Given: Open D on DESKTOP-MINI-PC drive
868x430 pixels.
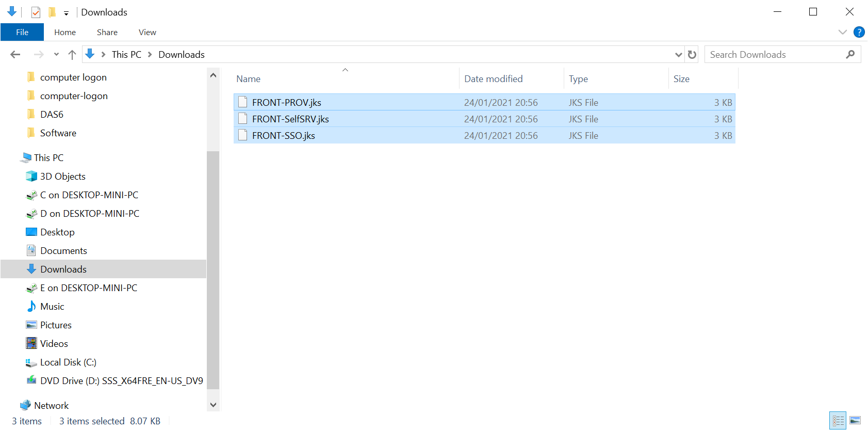Looking at the screenshot, I should 90,213.
